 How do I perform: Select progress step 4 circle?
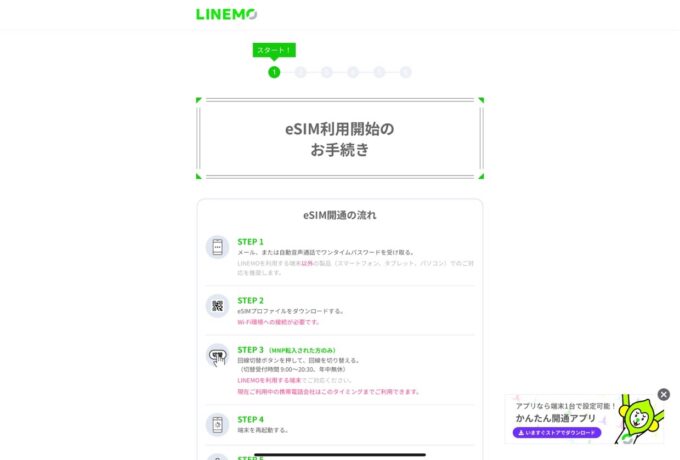(353, 72)
